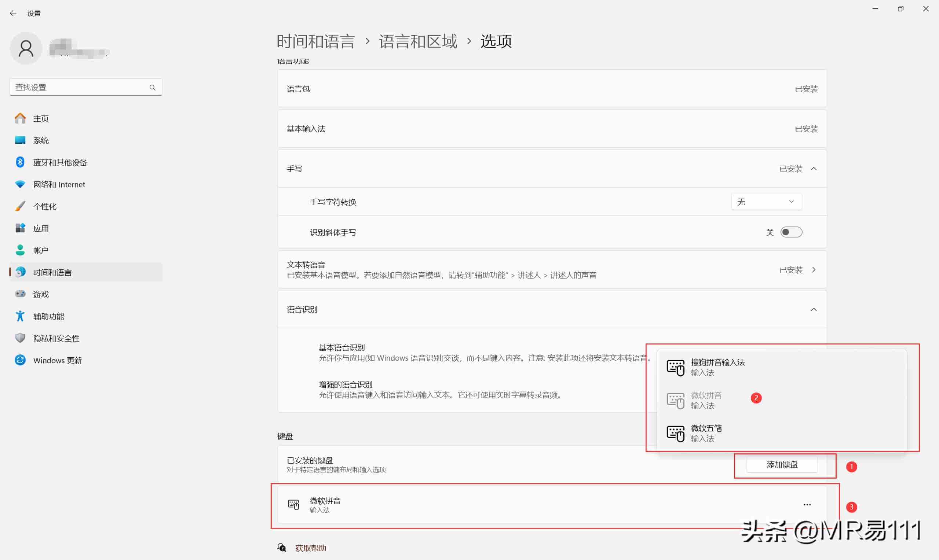
Task: Open 蓝牙和其他设备 settings page
Action: pyautogui.click(x=86, y=162)
